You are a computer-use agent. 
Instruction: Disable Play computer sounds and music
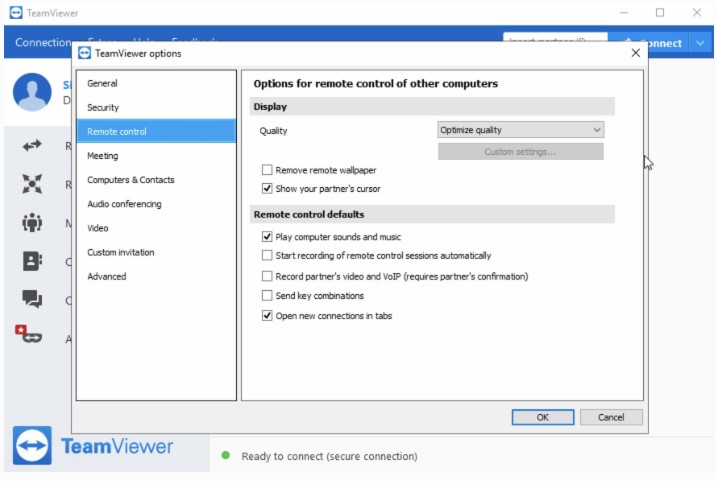coord(267,237)
